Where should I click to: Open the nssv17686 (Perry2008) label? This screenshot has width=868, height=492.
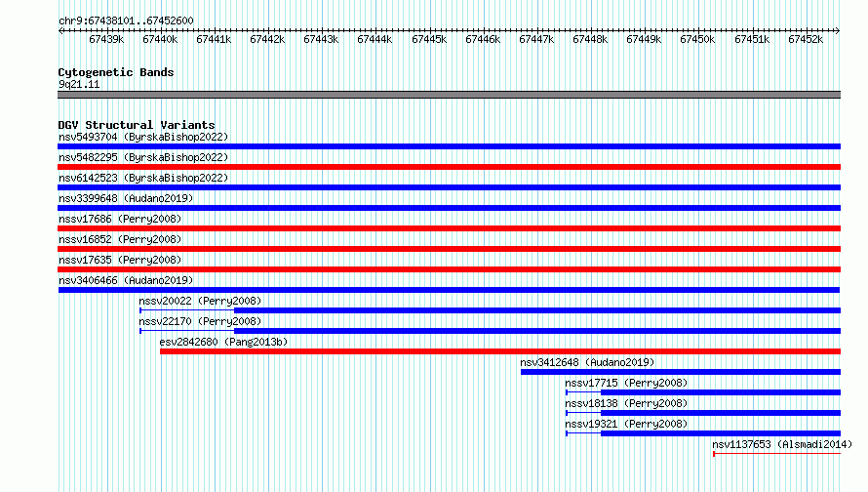[120, 219]
